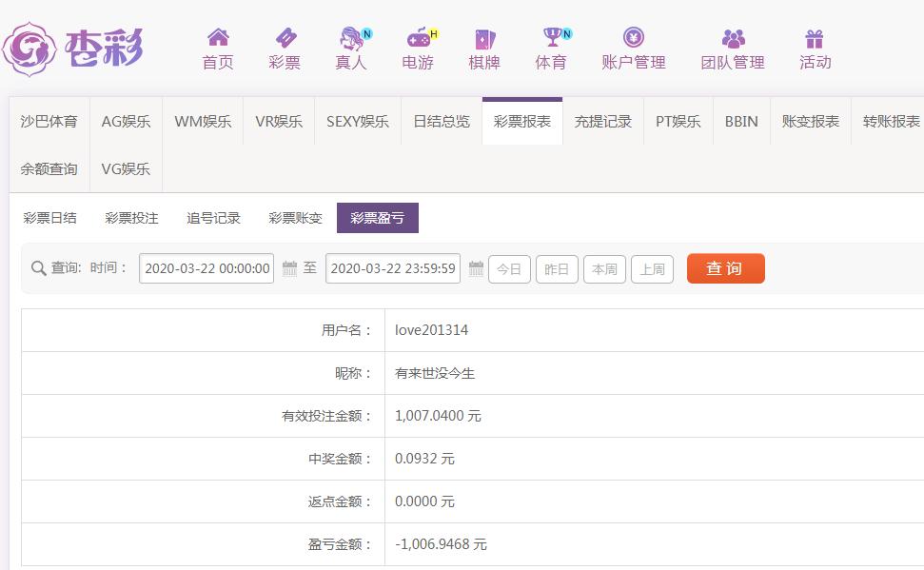
Task: Open 账户管理 coin icon
Action: click(634, 38)
